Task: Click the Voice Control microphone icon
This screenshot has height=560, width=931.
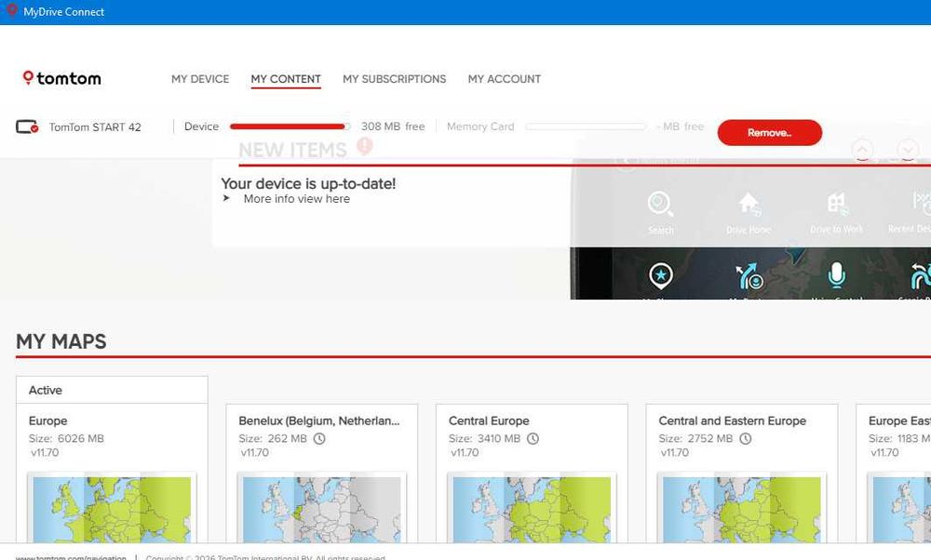Action: point(837,274)
